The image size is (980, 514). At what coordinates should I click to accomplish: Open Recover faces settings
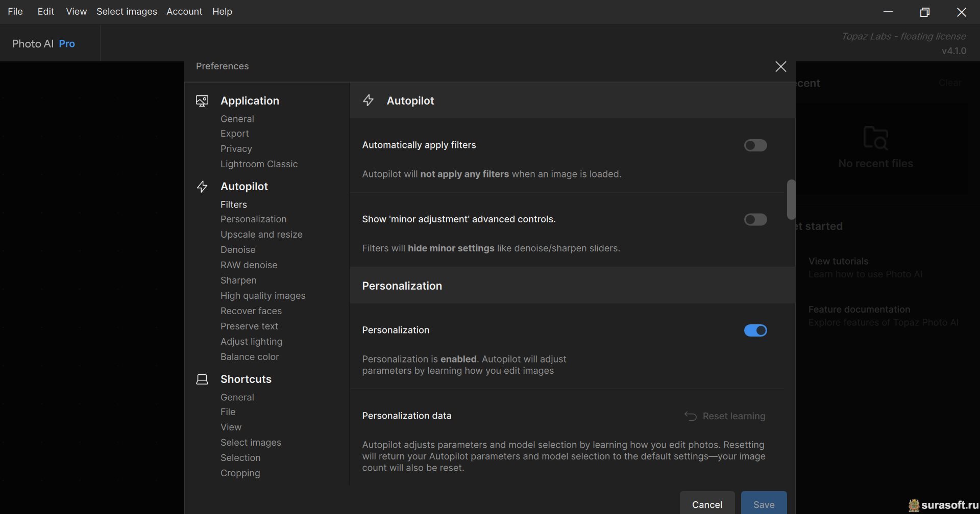(x=251, y=311)
